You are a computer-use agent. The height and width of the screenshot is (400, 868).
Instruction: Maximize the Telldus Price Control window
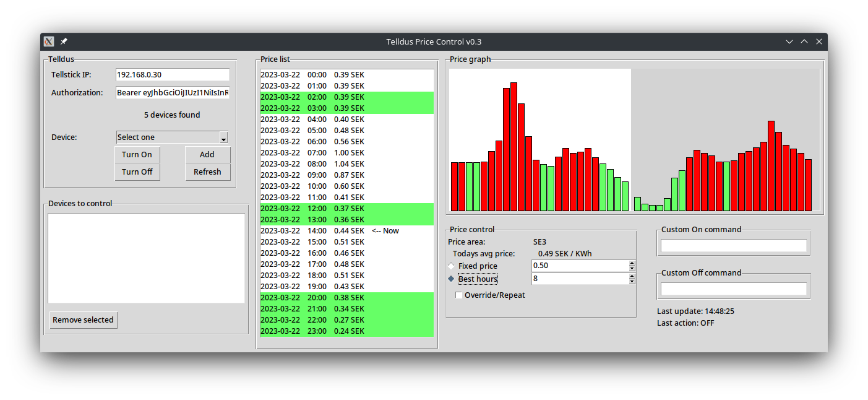click(x=804, y=41)
